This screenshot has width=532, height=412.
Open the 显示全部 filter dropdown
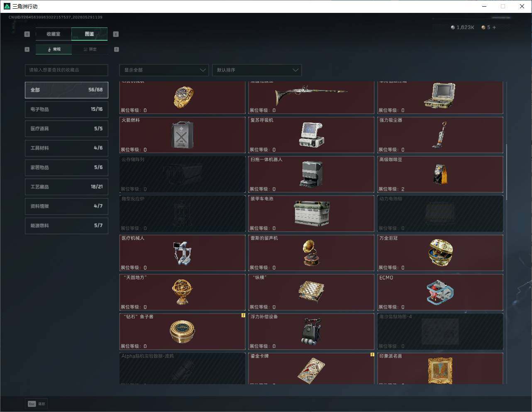(x=164, y=70)
